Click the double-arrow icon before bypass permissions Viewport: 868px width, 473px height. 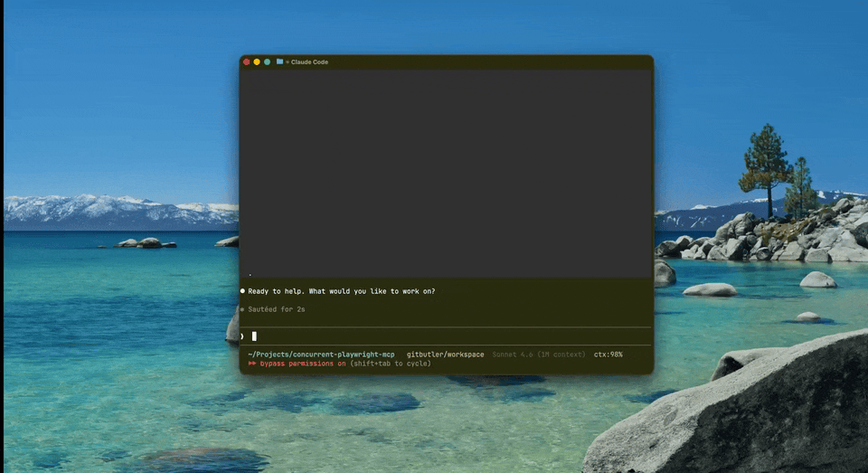click(252, 364)
